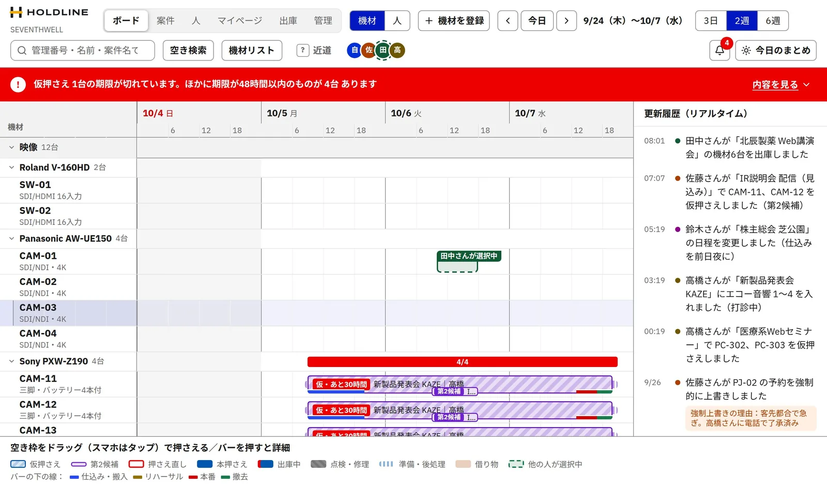Image resolution: width=827 pixels, height=504 pixels.
Task: Open 案件 tab
Action: click(165, 21)
